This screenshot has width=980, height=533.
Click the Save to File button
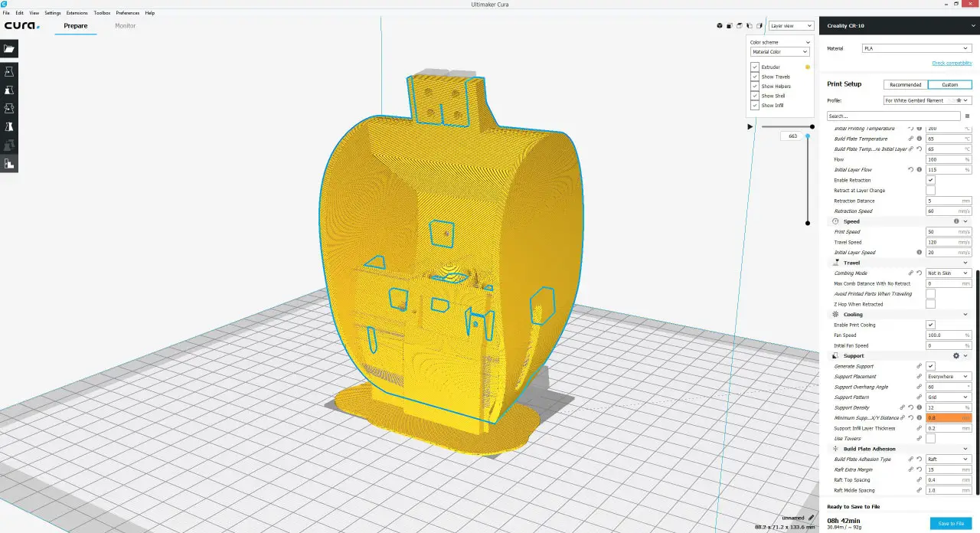(951, 523)
